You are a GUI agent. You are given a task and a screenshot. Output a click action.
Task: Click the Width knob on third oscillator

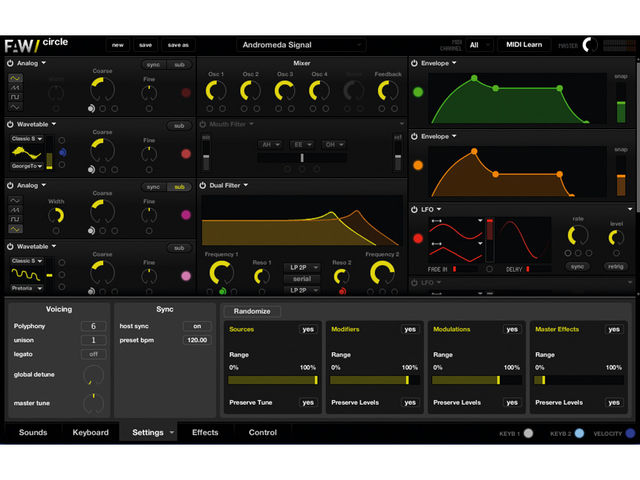[56, 216]
